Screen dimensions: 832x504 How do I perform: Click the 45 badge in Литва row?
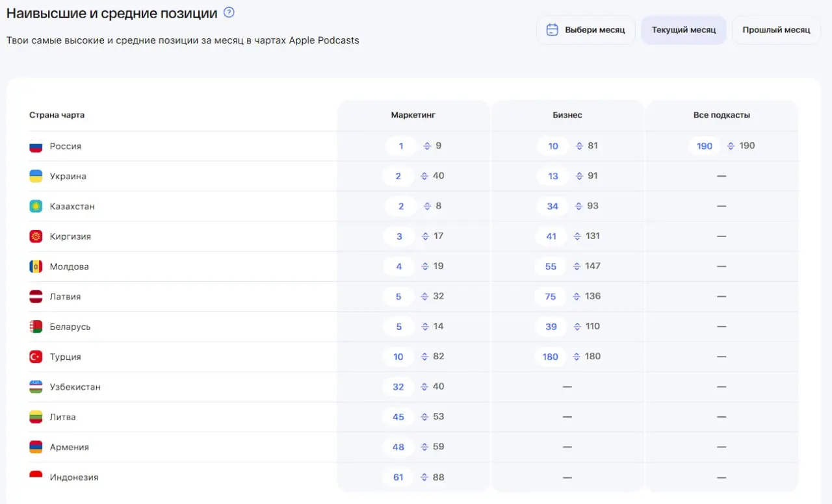coord(398,417)
